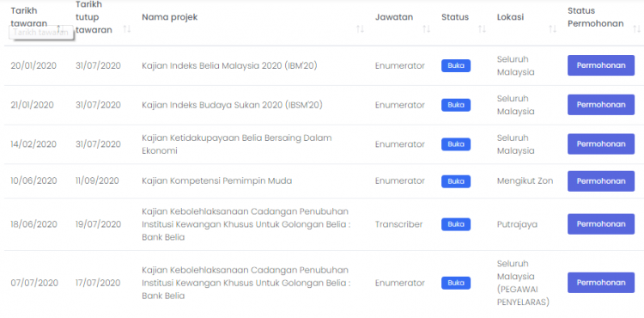Click Buka badge in IBSM'20 row
Screen dimensions: 644x318
point(456,105)
